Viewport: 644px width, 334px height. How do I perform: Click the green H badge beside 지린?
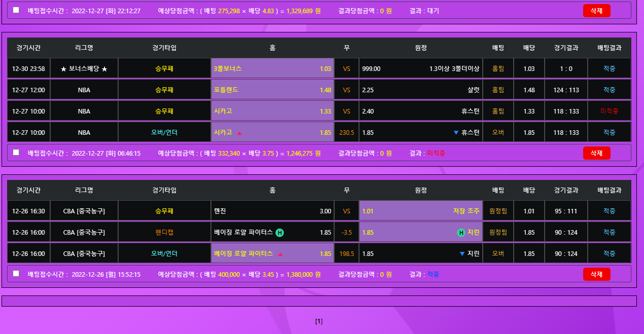[x=461, y=233]
